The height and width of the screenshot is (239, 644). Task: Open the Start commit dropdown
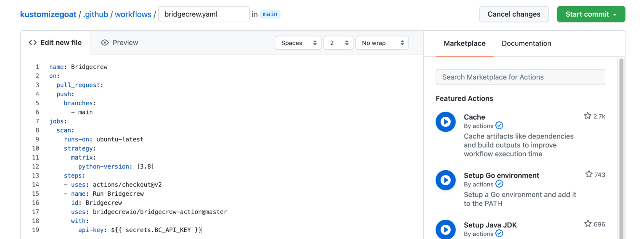point(591,14)
